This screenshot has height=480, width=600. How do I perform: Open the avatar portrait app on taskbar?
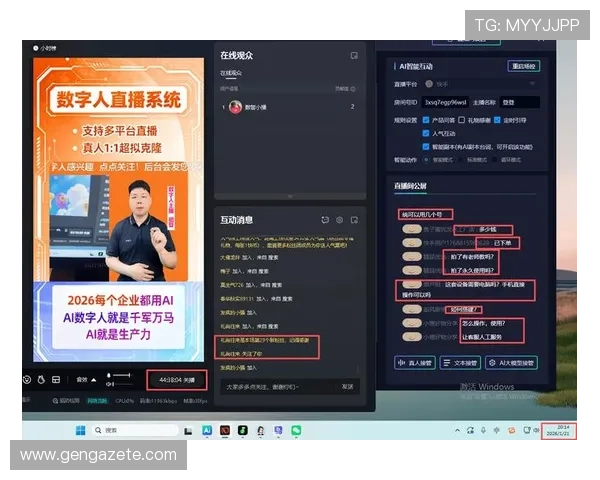[x=261, y=430]
